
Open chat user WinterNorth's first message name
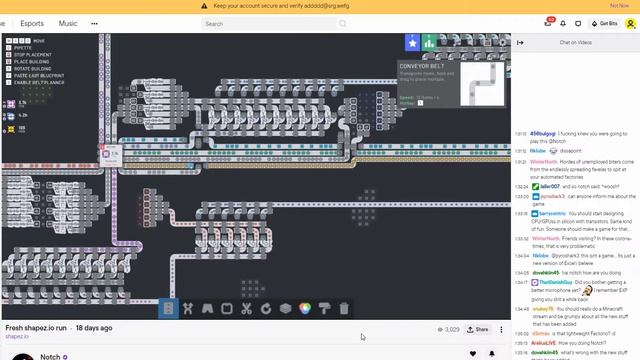pyautogui.click(x=544, y=162)
